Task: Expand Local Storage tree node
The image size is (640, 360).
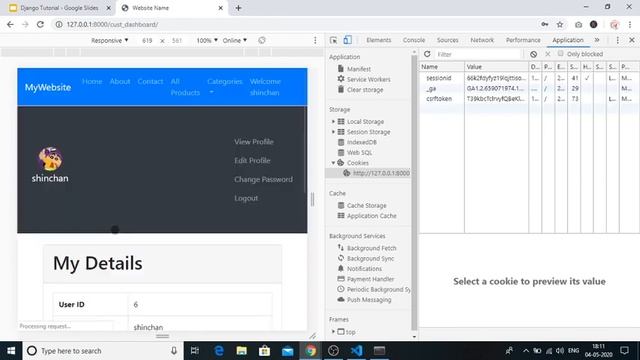Action: tap(333, 121)
